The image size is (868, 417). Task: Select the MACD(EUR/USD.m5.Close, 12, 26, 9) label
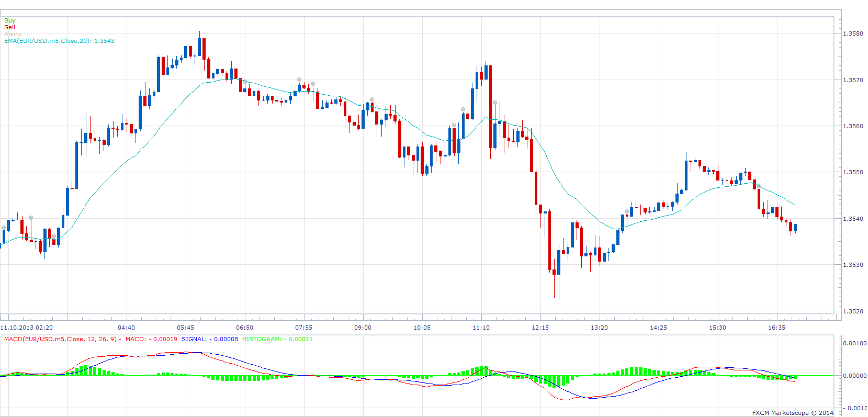(x=63, y=339)
